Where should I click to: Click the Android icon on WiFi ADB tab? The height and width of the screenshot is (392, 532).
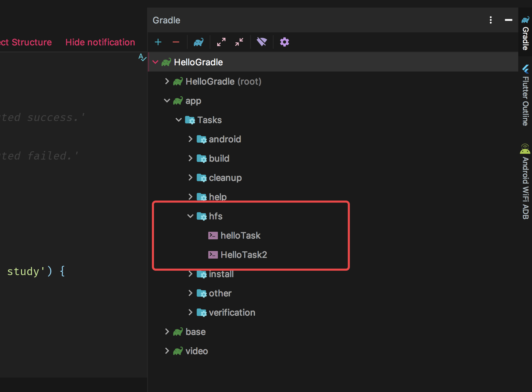coord(525,149)
